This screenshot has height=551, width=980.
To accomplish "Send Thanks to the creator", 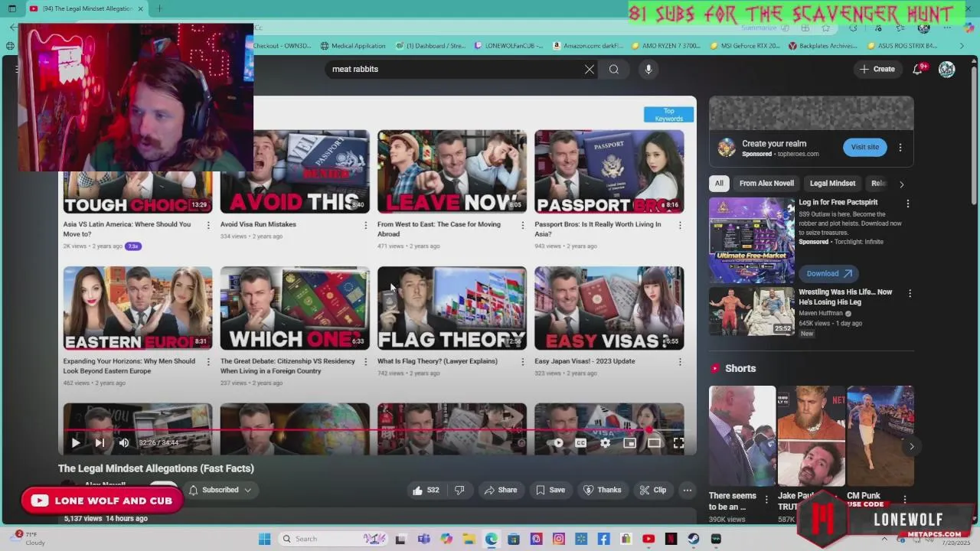I will (x=603, y=490).
